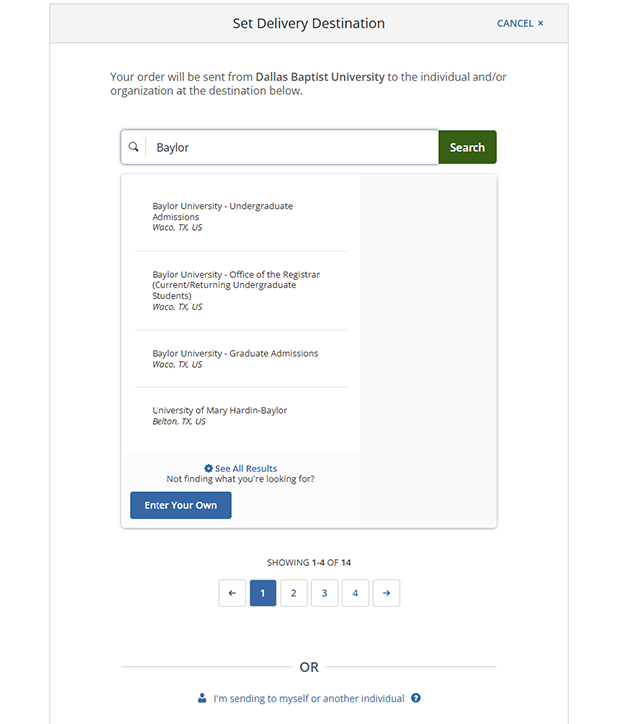Navigate to page 4 of results
629x724 pixels.
point(355,593)
